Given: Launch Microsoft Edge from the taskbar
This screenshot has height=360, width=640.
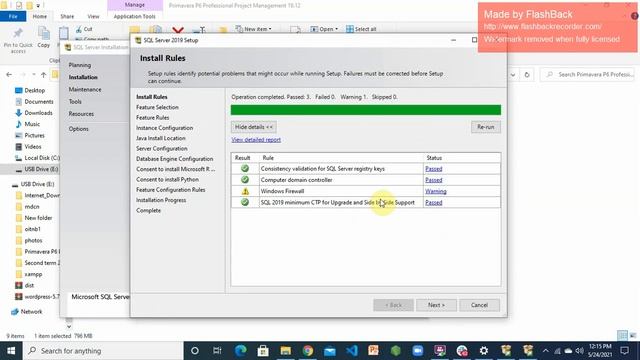Looking at the screenshot, I should pyautogui.click(x=240, y=351).
